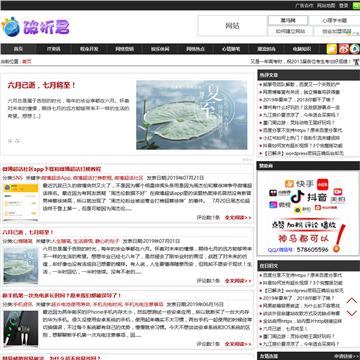Open the 首页 navigation tab
Viewport: 360px width, 360px height.
18,49
